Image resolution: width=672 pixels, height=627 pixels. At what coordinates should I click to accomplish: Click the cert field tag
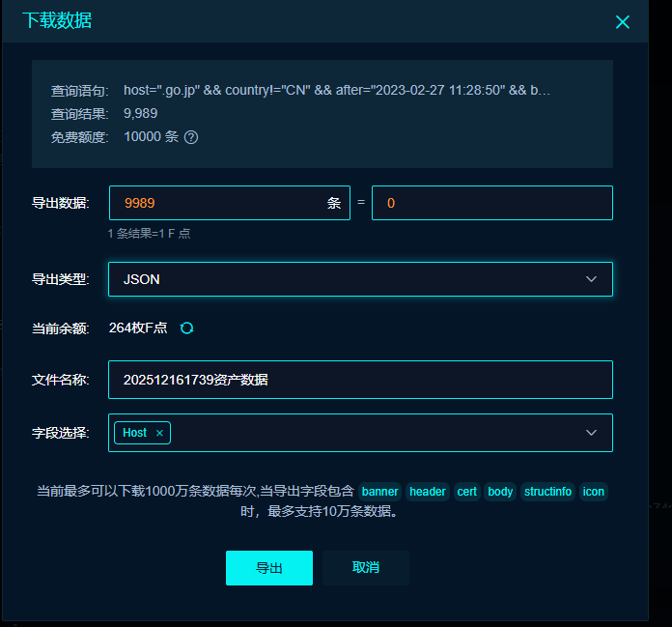pyautogui.click(x=467, y=492)
